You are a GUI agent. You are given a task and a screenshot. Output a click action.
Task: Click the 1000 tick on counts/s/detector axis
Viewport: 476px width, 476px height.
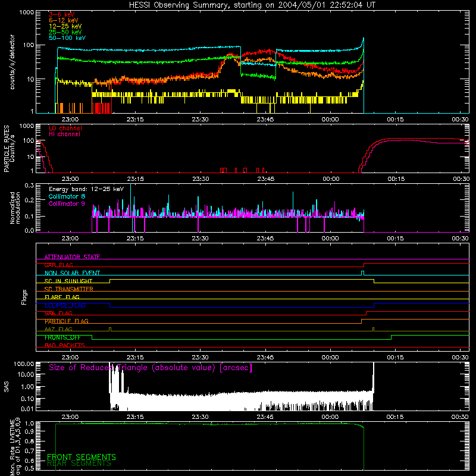[x=26, y=12]
